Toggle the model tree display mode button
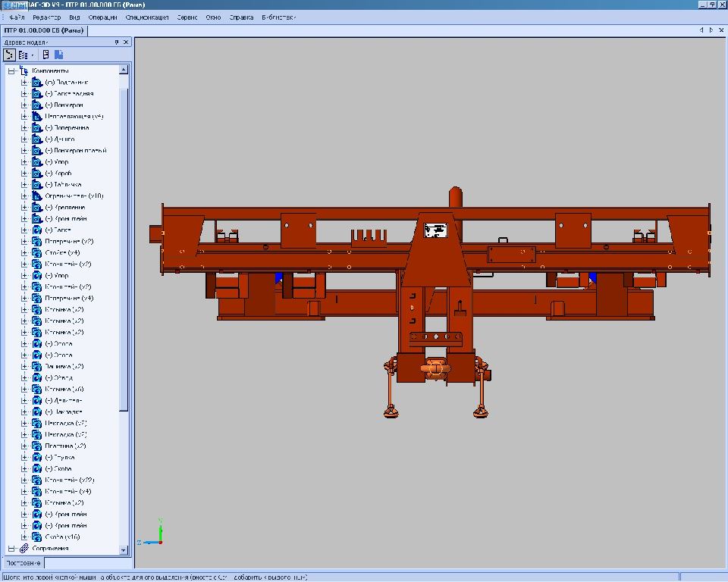Viewport: 728px width, 582px height. pyautogui.click(x=9, y=55)
